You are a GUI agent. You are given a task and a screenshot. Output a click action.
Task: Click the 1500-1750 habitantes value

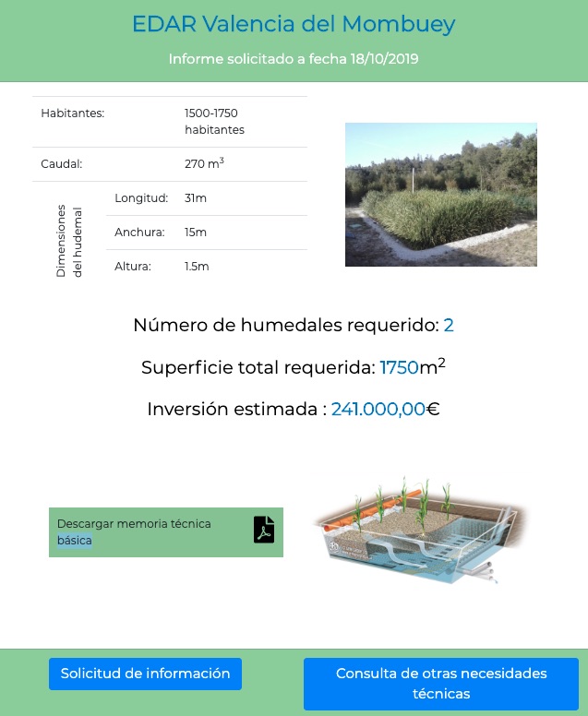[214, 122]
